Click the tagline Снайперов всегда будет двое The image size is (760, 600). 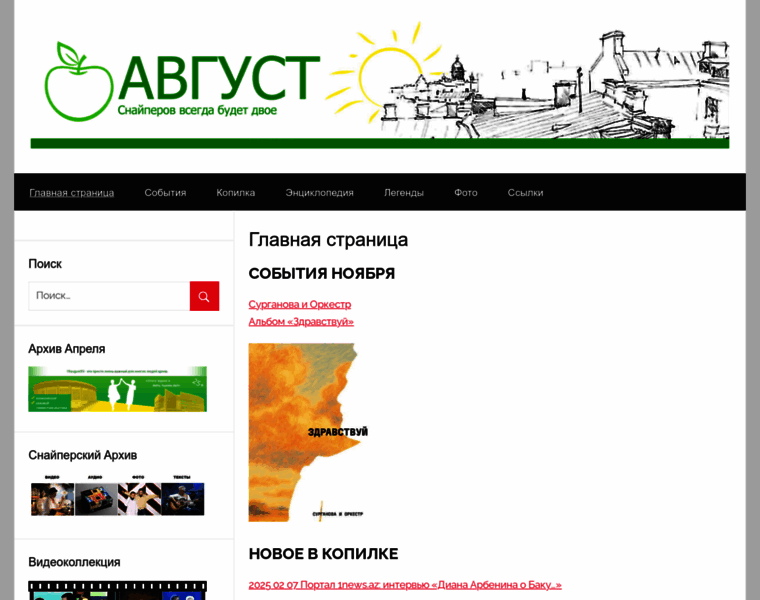click(197, 111)
